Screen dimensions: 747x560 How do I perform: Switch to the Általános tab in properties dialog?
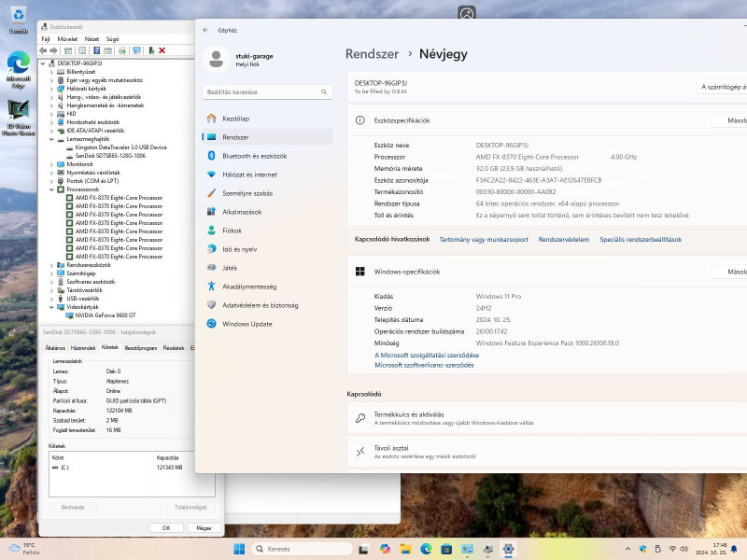[x=55, y=348]
